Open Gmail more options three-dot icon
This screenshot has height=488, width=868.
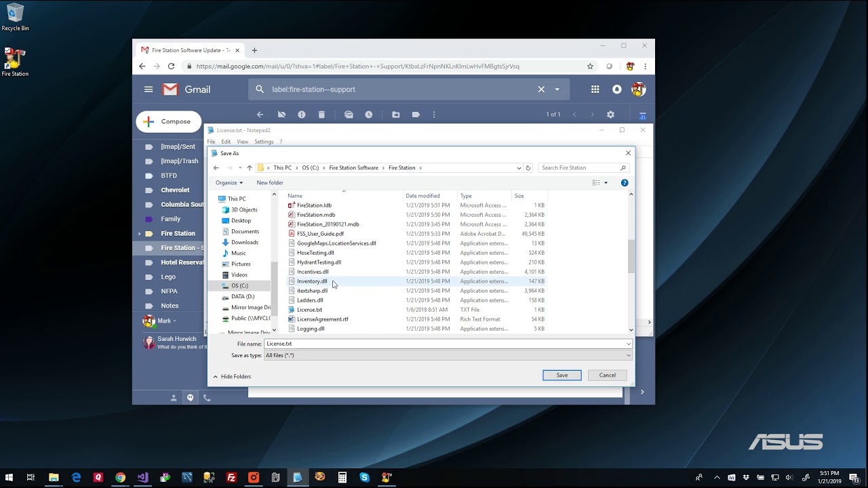point(434,115)
